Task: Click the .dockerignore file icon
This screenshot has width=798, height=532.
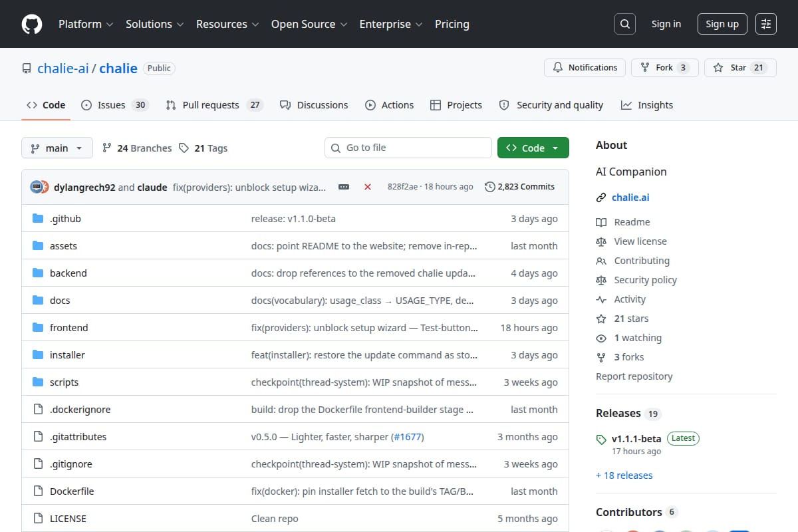Action: (38, 410)
